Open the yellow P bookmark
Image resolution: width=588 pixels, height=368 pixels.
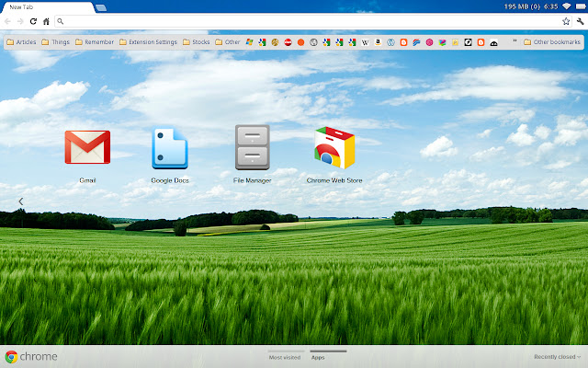455,42
